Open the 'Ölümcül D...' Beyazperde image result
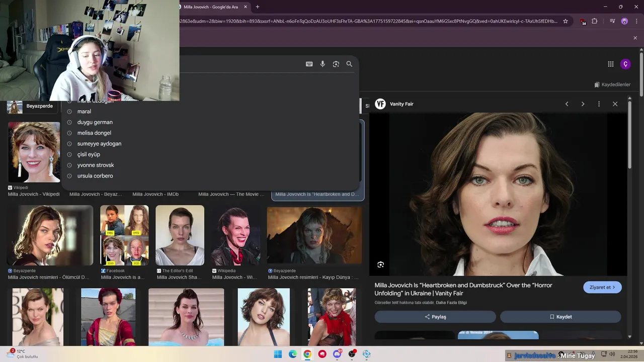This screenshot has width=644, height=362. click(x=50, y=235)
